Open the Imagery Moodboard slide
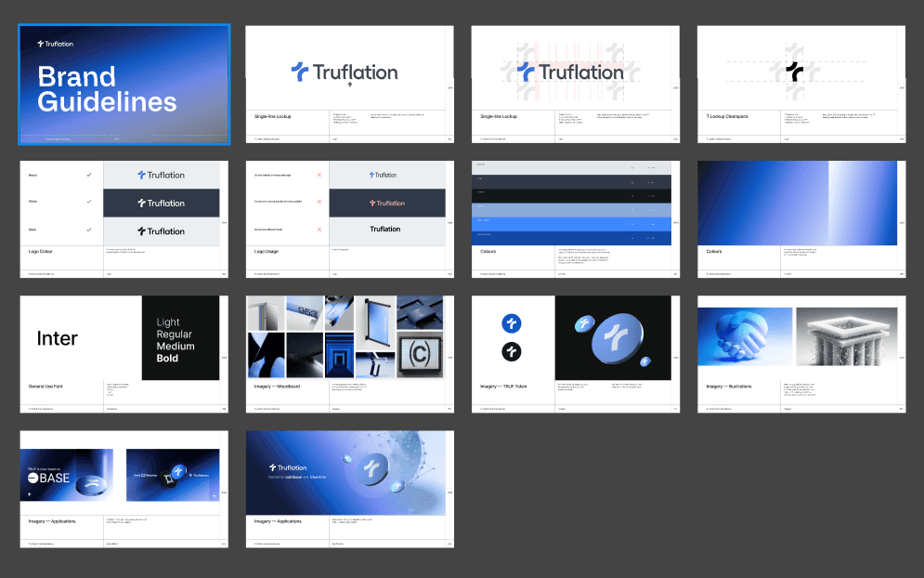924x578 pixels. coord(349,354)
